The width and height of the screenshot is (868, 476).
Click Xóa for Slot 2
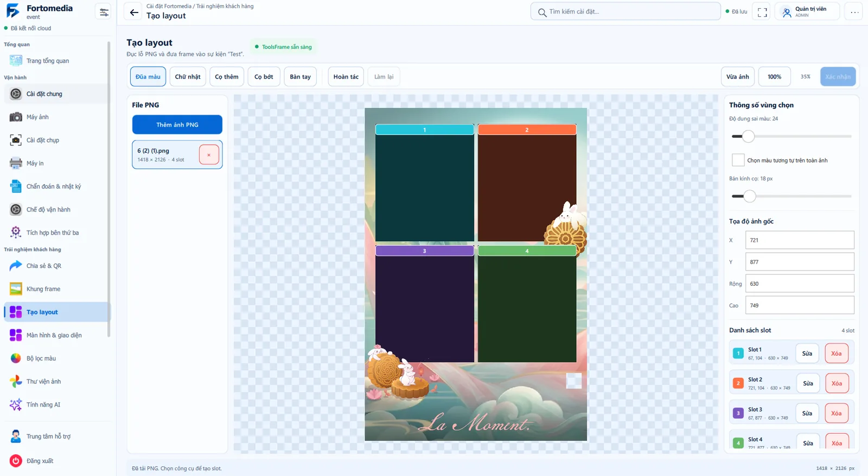pos(837,383)
